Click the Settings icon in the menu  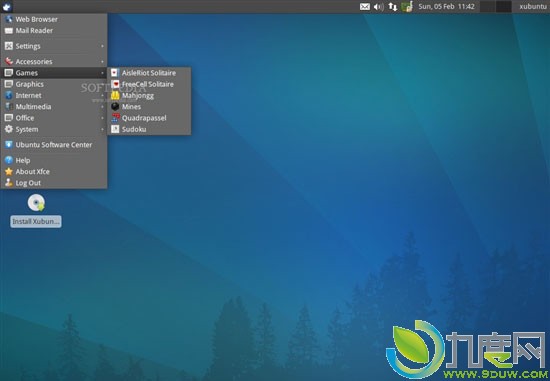(9, 46)
